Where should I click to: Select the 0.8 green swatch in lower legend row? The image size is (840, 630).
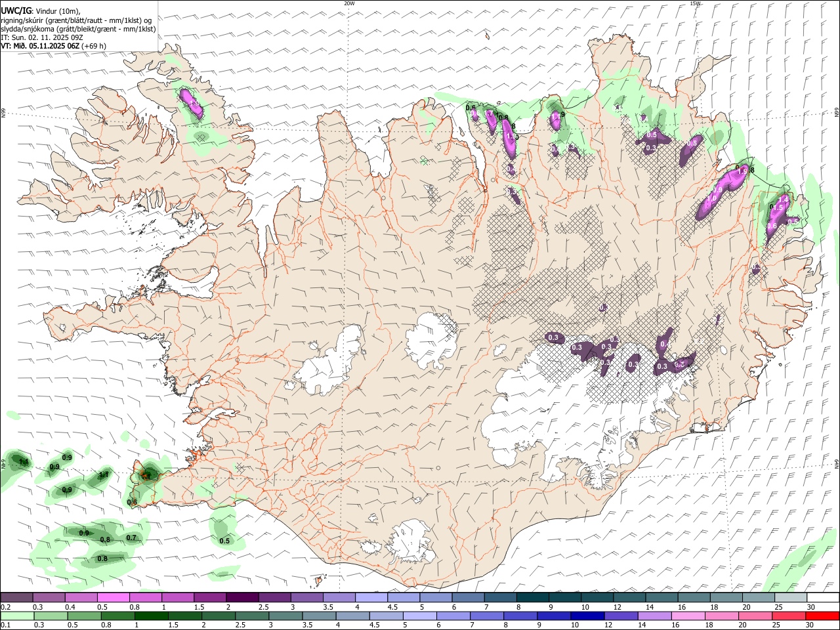click(117, 616)
